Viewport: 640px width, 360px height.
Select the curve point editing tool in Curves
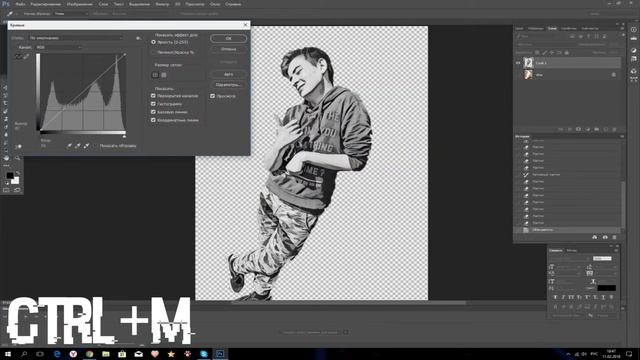coord(18,57)
